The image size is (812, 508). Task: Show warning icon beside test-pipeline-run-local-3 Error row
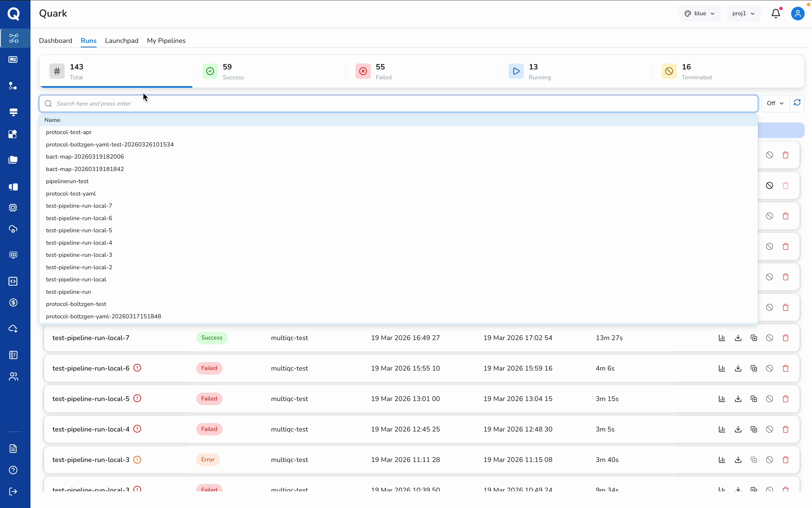137,460
